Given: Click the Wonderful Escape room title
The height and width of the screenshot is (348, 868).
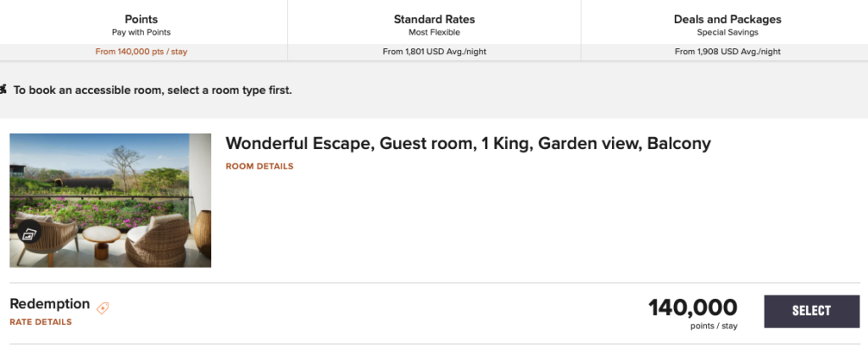Looking at the screenshot, I should coord(468,144).
